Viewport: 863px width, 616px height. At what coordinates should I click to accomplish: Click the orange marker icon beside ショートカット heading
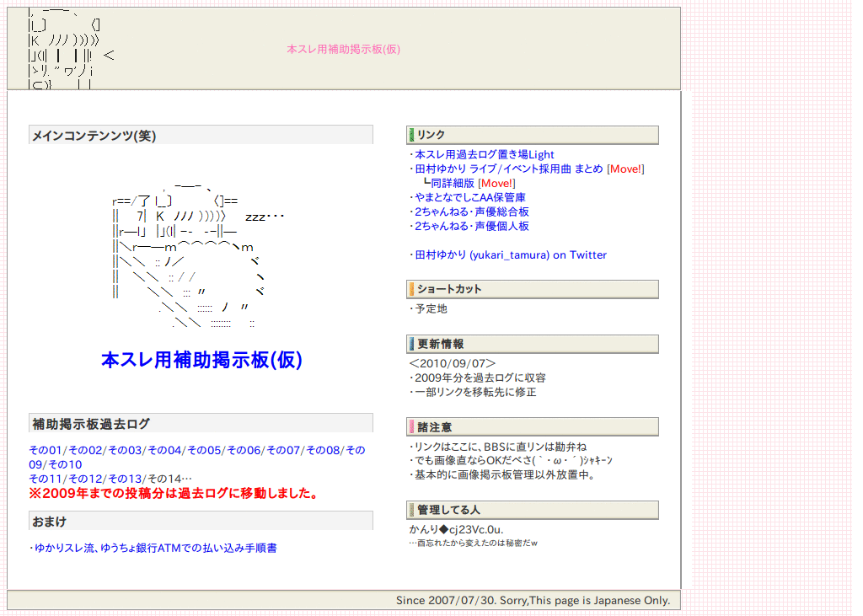coord(410,289)
